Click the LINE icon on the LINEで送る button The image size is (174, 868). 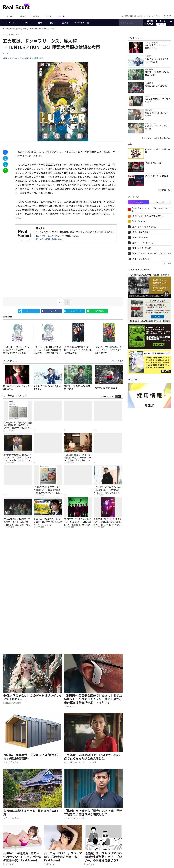(x=88, y=311)
